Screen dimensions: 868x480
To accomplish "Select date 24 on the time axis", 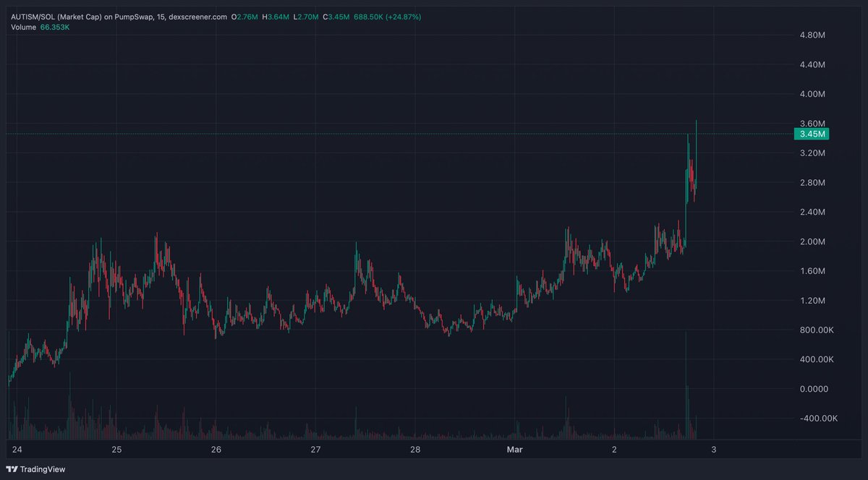I will coord(17,450).
